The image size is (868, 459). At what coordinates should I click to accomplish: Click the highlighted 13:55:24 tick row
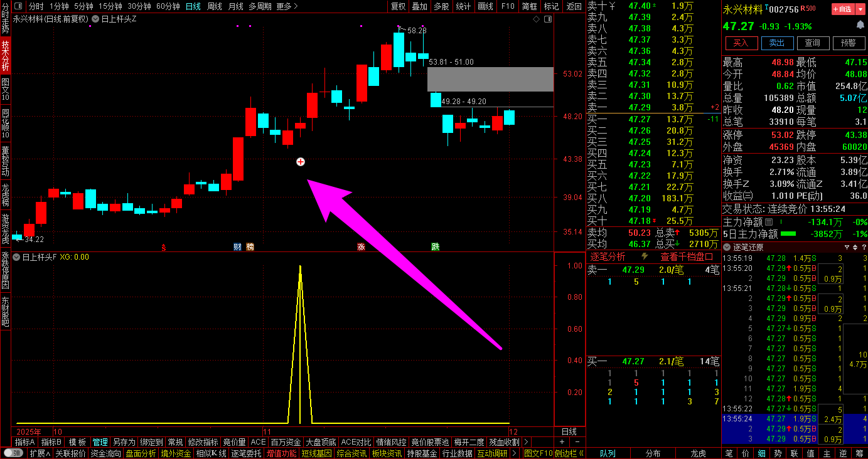(795, 419)
